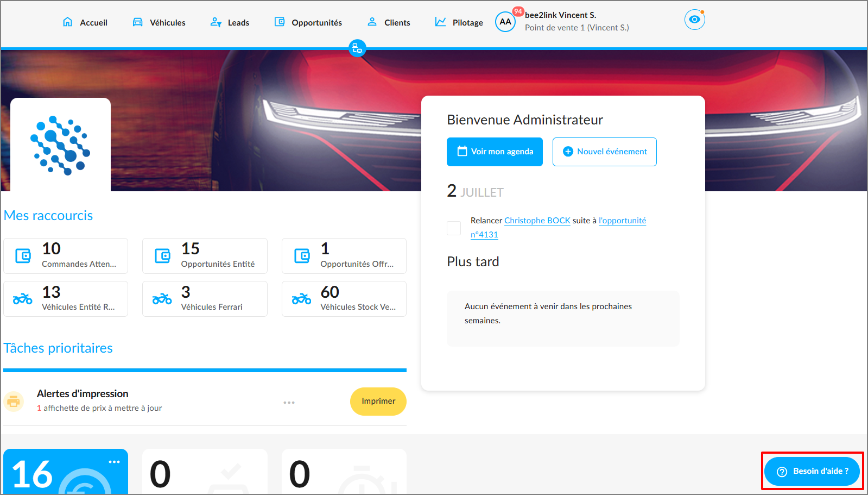Open the 15 Opportunités Entité shortcut
The width and height of the screenshot is (868, 495).
coord(205,256)
